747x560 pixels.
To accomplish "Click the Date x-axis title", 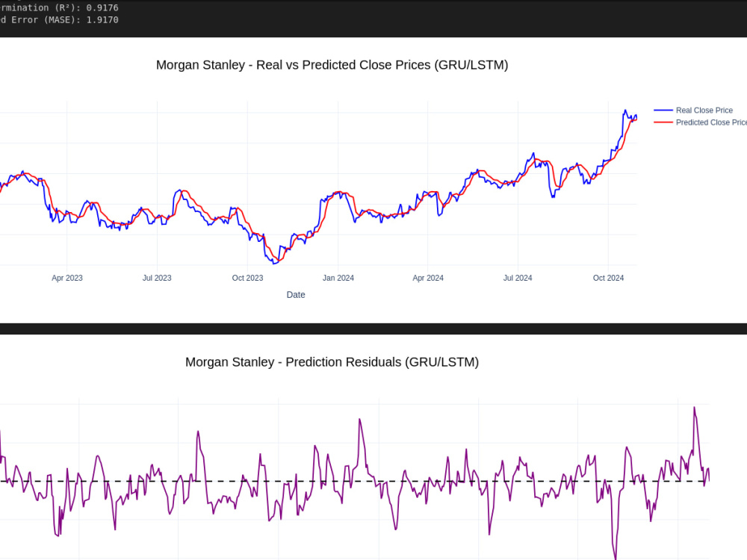I will (296, 295).
